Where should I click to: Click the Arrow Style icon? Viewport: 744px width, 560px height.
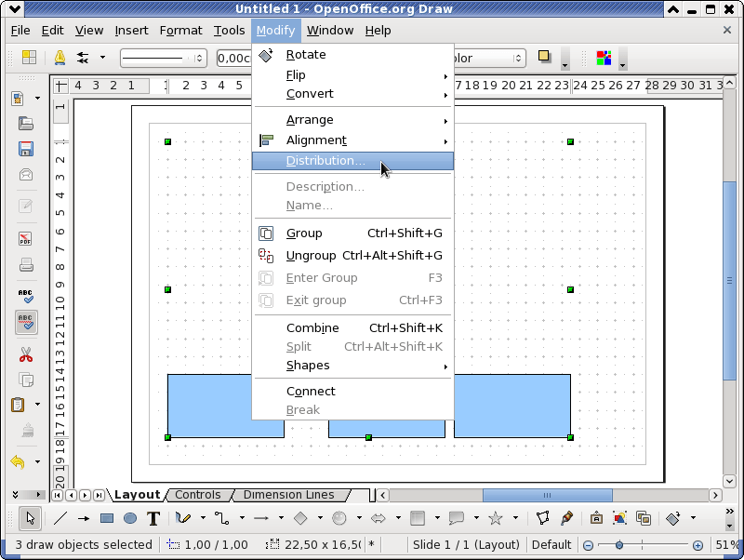click(x=83, y=58)
